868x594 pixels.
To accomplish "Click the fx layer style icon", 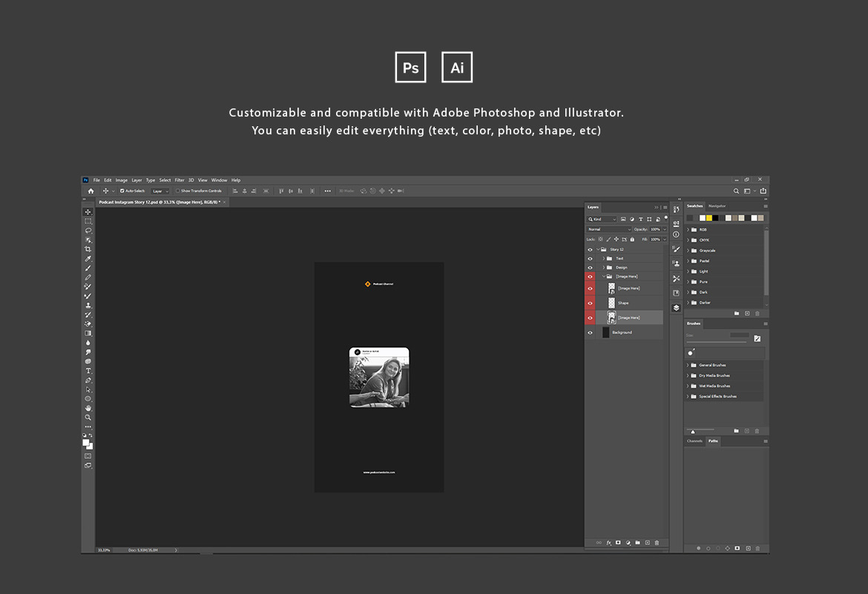I will coord(609,543).
